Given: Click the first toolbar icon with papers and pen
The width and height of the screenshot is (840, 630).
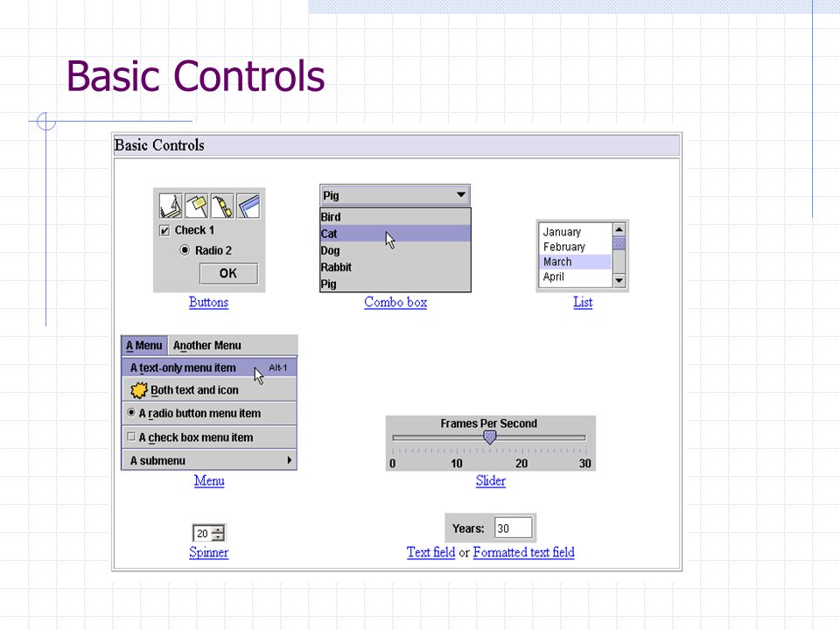Looking at the screenshot, I should point(171,206).
